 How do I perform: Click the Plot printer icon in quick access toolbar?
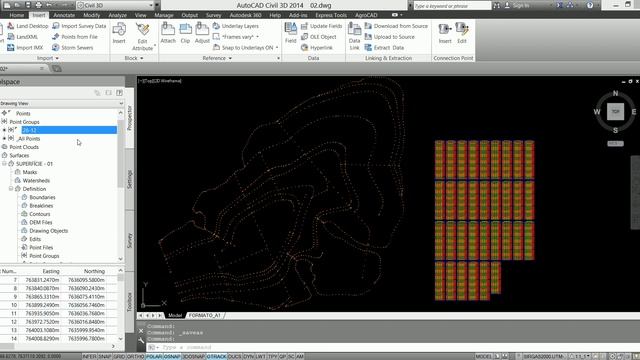click(38, 5)
